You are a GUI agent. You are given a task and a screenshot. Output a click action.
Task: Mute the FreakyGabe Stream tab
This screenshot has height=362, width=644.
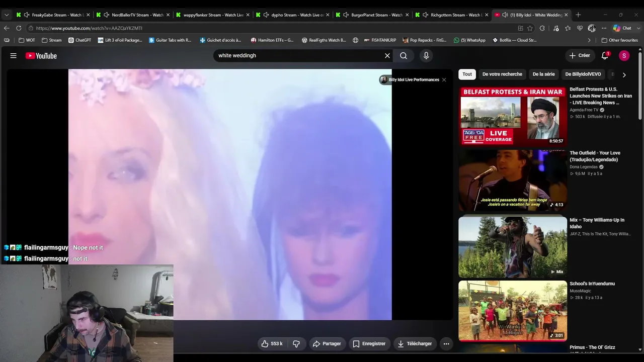(26, 15)
